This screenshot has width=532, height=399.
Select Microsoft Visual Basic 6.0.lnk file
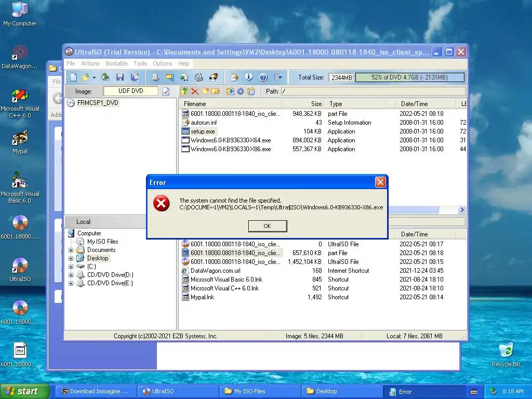pos(227,279)
